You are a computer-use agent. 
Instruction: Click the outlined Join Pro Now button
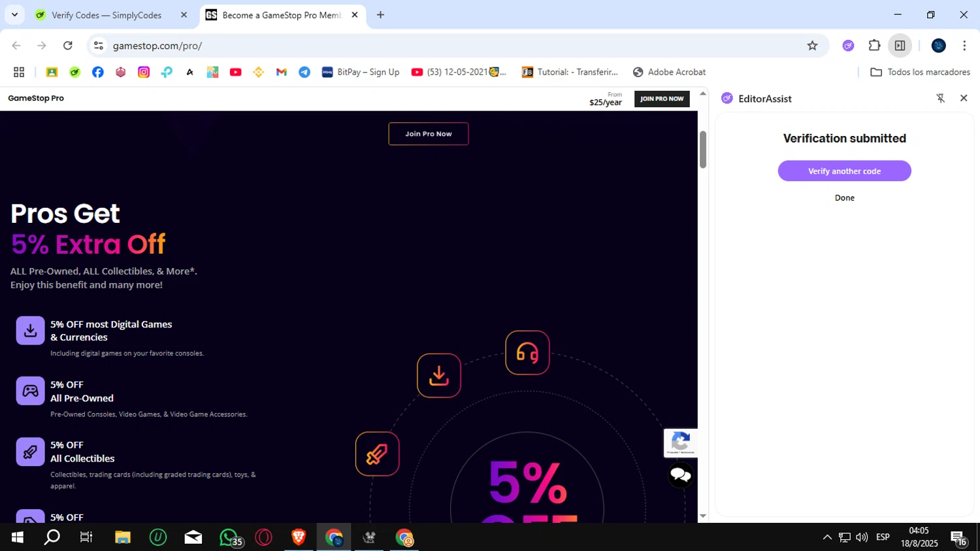[429, 134]
